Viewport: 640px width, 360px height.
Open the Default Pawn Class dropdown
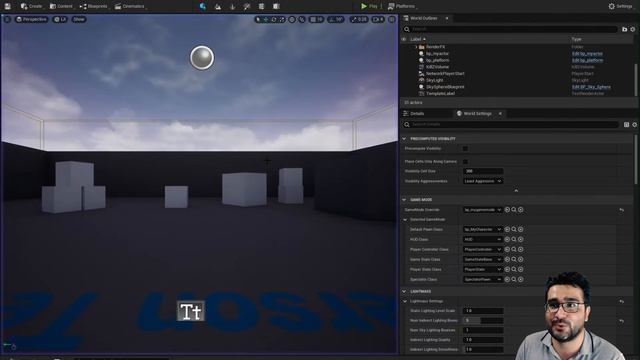pyautogui.click(x=482, y=229)
